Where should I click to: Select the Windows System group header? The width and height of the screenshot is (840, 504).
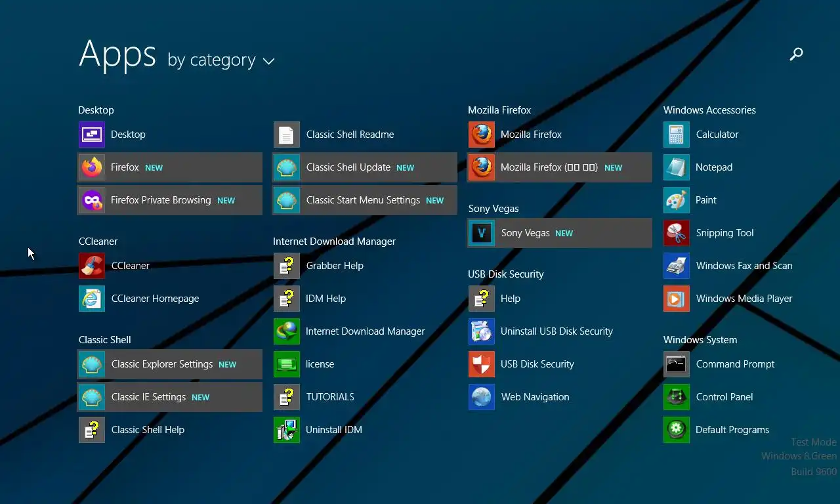(700, 340)
